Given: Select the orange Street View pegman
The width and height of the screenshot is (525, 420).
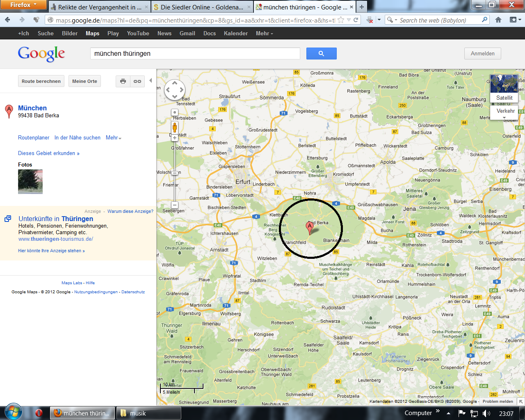Looking at the screenshot, I should pyautogui.click(x=175, y=128).
